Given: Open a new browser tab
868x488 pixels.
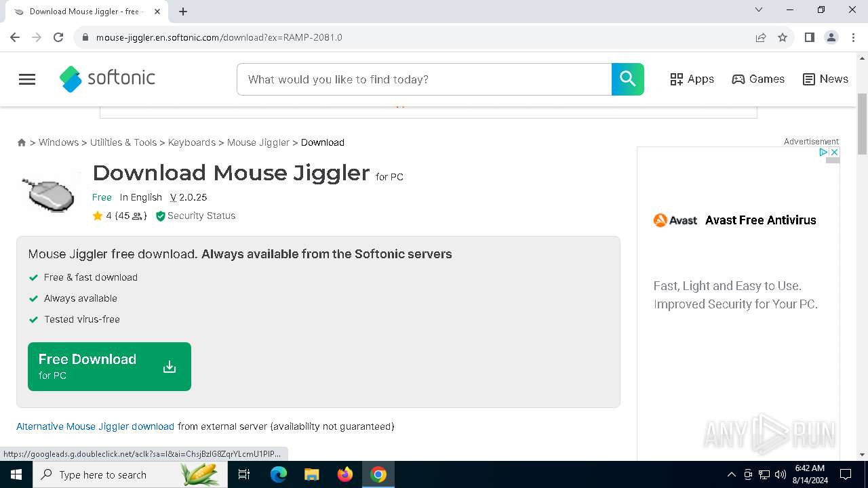Looking at the screenshot, I should tap(183, 12).
